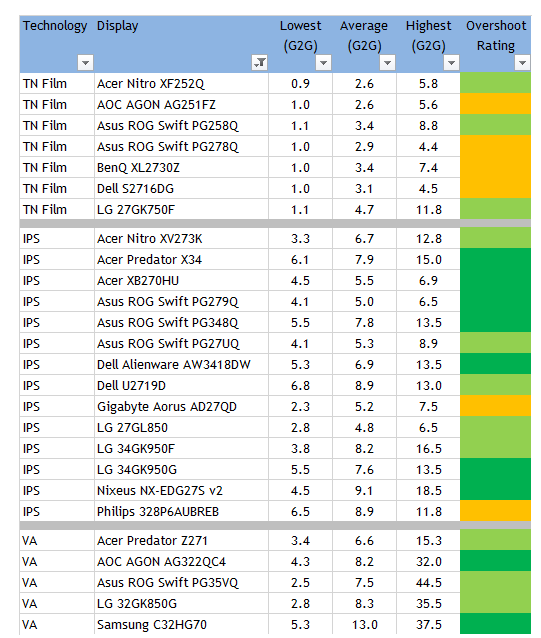The height and width of the screenshot is (638, 541).
Task: Select the Acer Predator Z271 cell
Action: coord(181,541)
